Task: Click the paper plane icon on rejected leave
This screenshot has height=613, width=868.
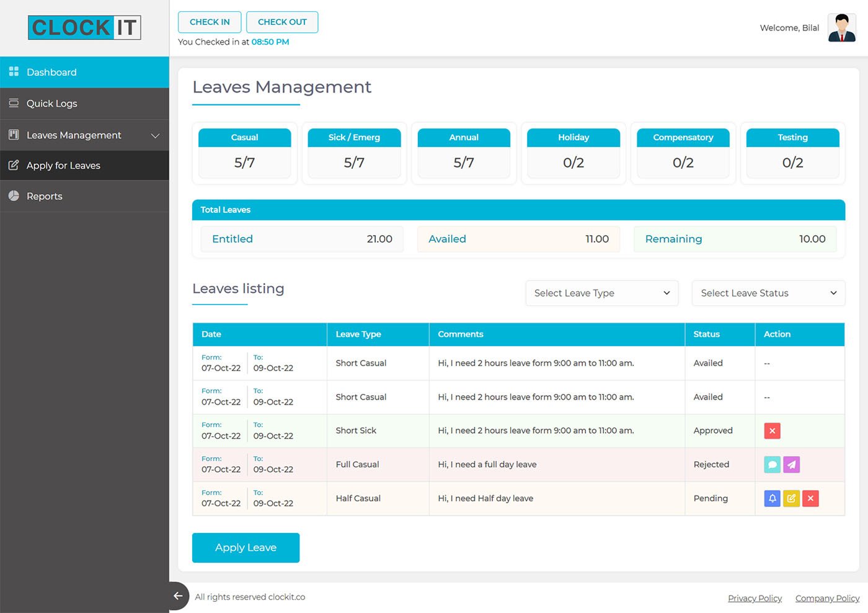Action: (x=791, y=465)
